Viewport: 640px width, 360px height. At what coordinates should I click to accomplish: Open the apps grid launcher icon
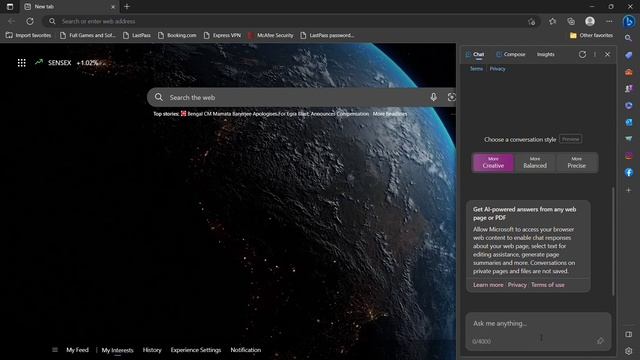tap(22, 62)
